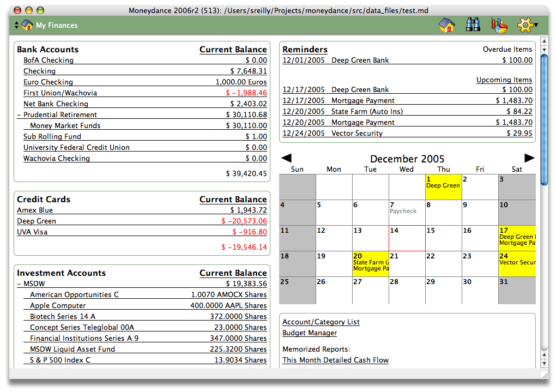The image size is (556, 392).
Task: Open American Opportunities C security
Action: (75, 295)
